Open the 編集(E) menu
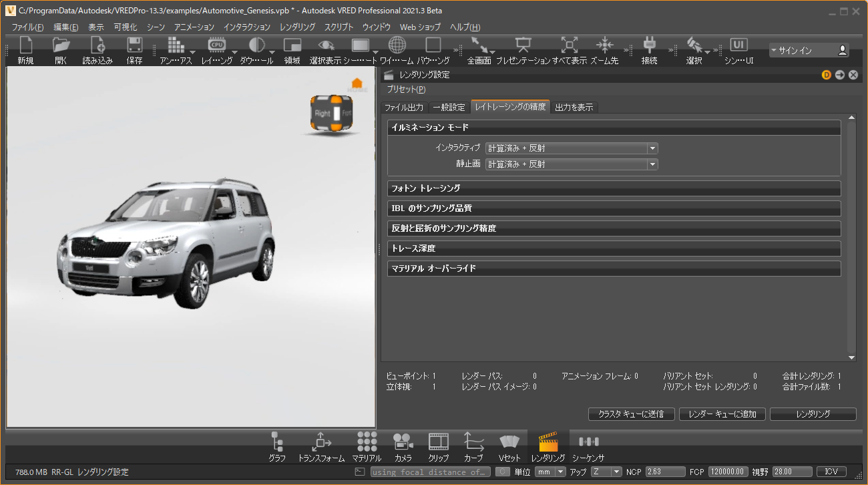The width and height of the screenshot is (868, 485). pyautogui.click(x=66, y=27)
